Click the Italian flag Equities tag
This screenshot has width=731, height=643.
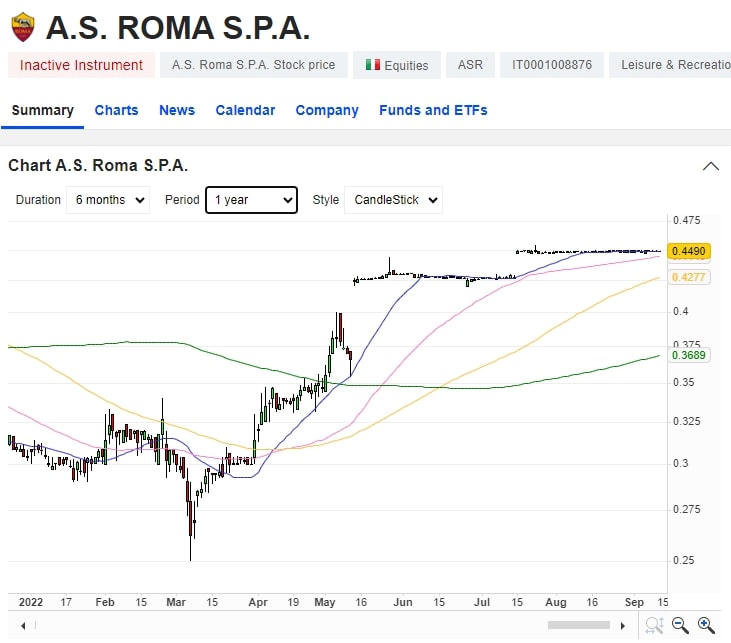pyautogui.click(x=397, y=65)
